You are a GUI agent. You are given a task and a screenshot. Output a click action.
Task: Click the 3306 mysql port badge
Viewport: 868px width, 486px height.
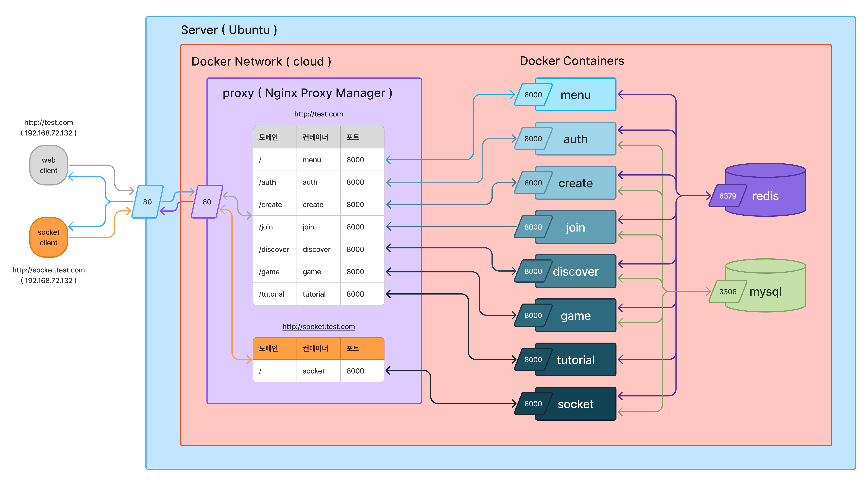tap(728, 291)
